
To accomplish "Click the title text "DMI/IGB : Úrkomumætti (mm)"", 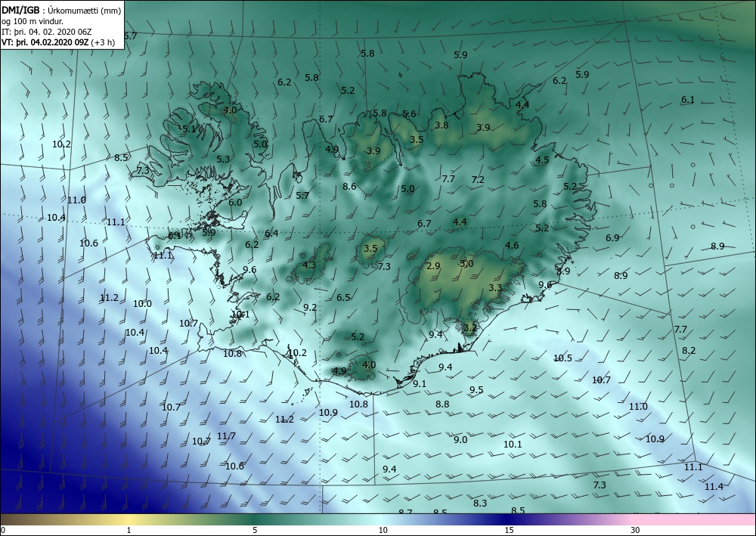I will click(x=61, y=10).
